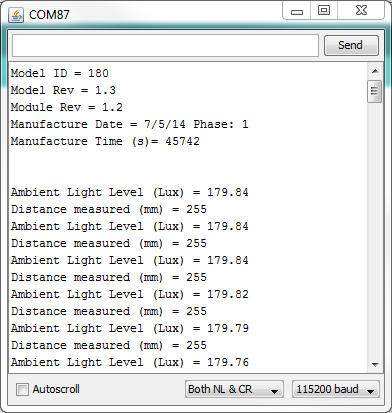Close the COM87 serial monitor window
Image resolution: width=392 pixels, height=413 pixels.
click(x=361, y=11)
